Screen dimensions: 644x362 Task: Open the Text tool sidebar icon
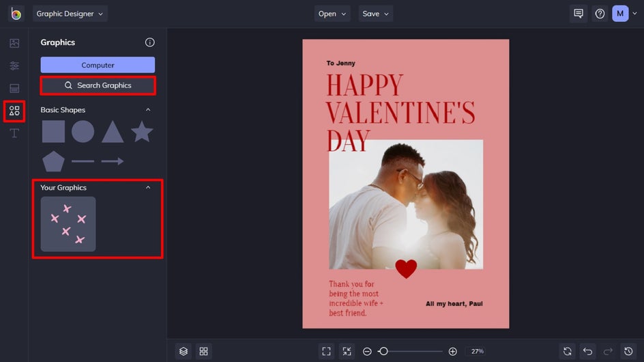14,133
